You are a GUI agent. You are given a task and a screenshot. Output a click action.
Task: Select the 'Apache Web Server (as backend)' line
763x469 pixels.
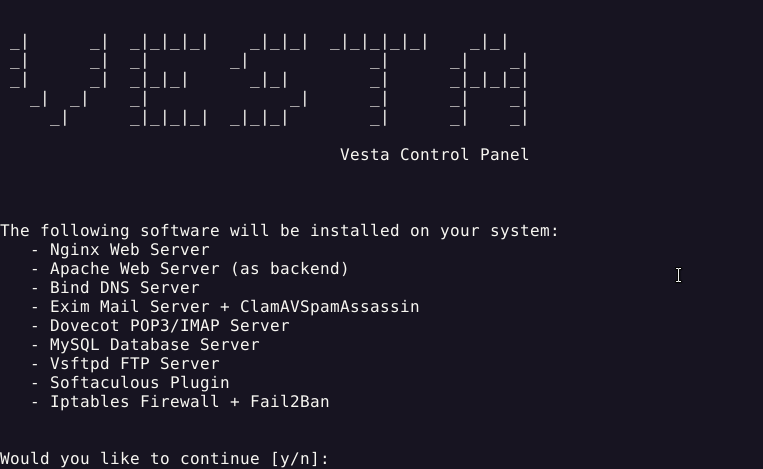pyautogui.click(x=199, y=269)
